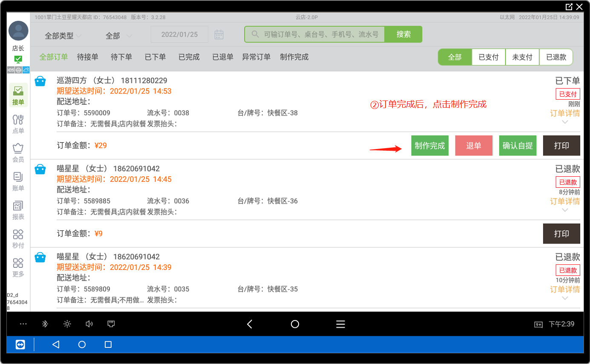Expand 订单详情 for order 5589885
Image resolution: width=590 pixels, height=364 pixels.
(565, 204)
